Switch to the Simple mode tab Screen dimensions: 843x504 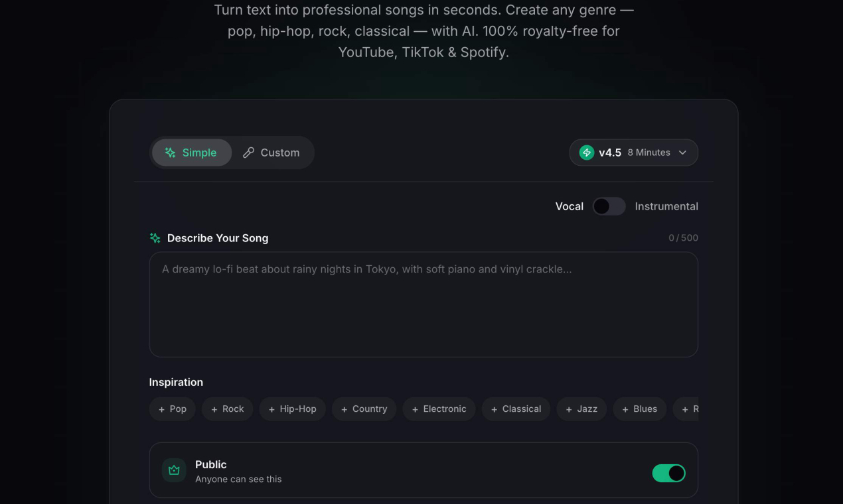(191, 153)
